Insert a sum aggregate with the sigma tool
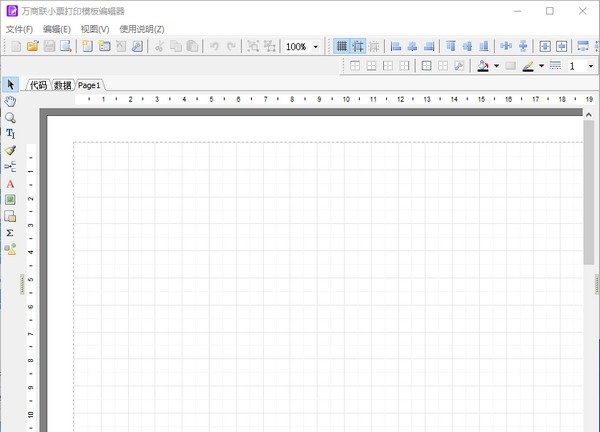 coord(11,232)
